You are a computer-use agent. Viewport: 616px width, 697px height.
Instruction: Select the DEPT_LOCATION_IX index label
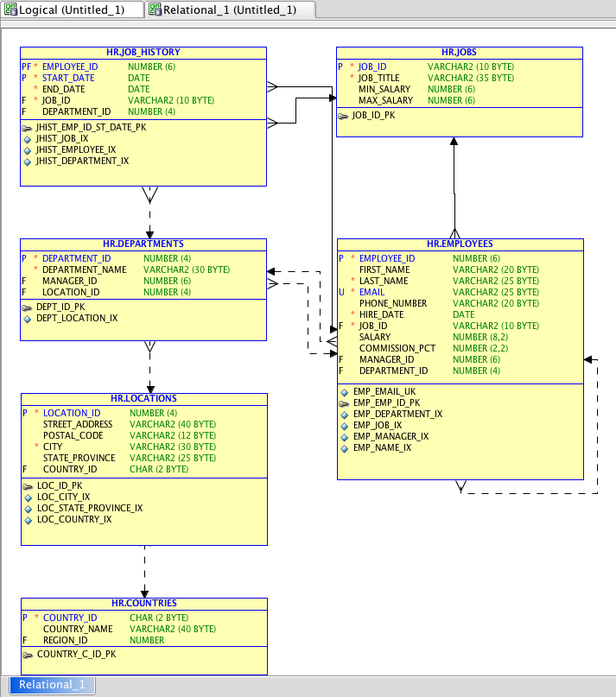click(77, 318)
